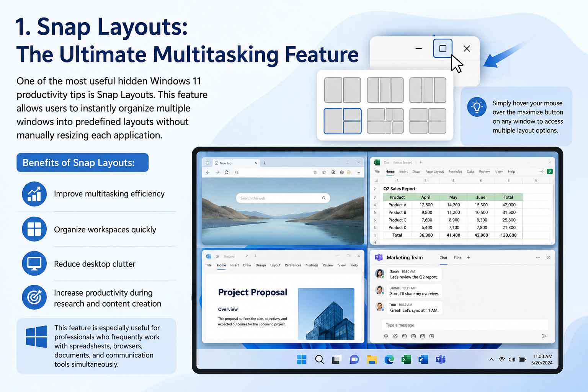588x392 pixels.
Task: Click magnifier inside Search the web box
Action: (324, 198)
